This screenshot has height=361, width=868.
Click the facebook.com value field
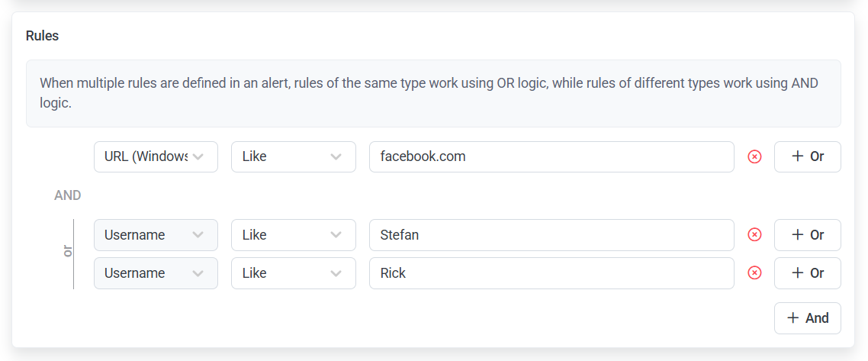(x=551, y=156)
